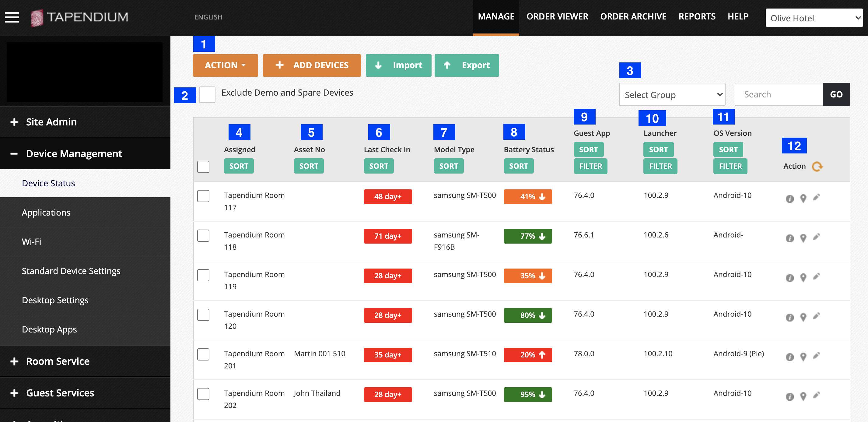Check the select-all checkbox in table header
This screenshot has height=422, width=868.
click(x=203, y=166)
